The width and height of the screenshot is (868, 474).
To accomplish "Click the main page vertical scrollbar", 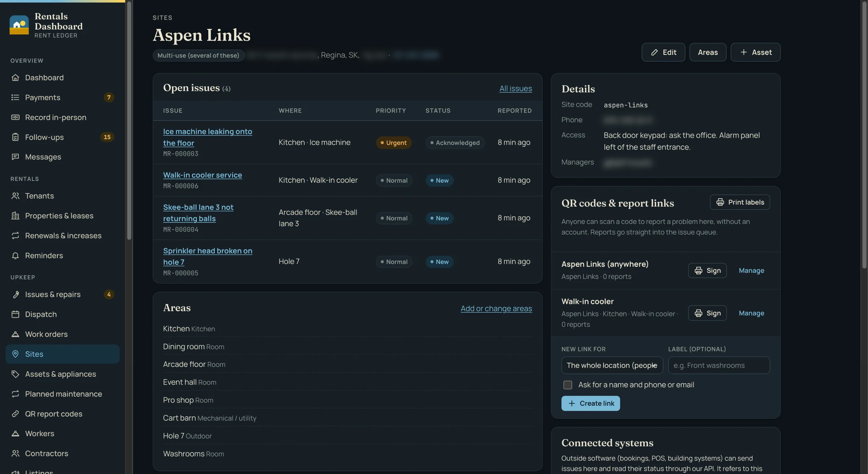I will coord(864,134).
